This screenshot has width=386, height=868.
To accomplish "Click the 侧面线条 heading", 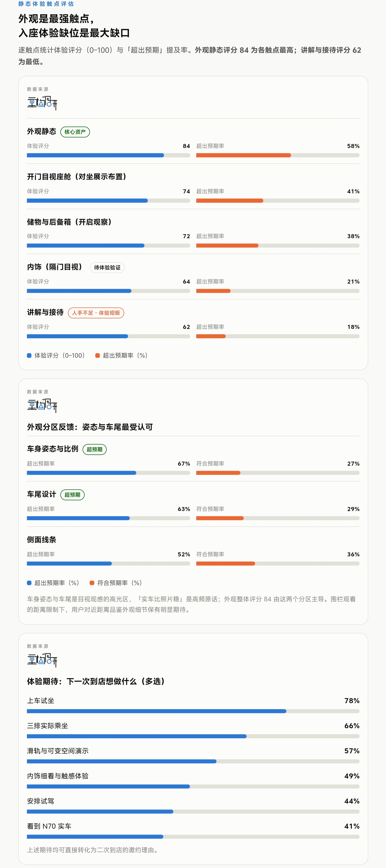I will [x=42, y=539].
